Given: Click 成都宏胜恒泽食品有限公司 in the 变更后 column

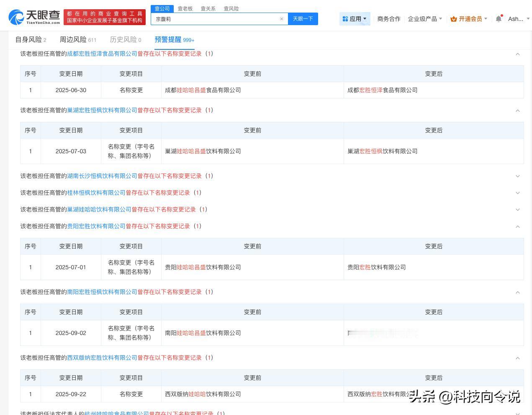Looking at the screenshot, I should point(383,90).
